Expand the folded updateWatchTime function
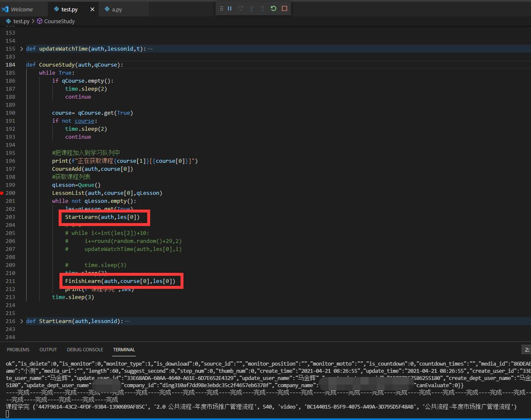 [22, 49]
